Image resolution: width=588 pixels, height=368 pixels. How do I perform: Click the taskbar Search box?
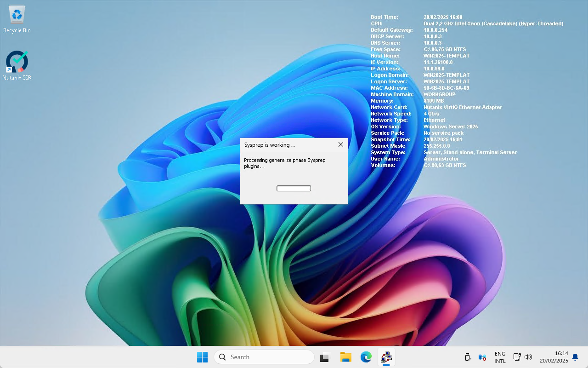click(x=264, y=357)
